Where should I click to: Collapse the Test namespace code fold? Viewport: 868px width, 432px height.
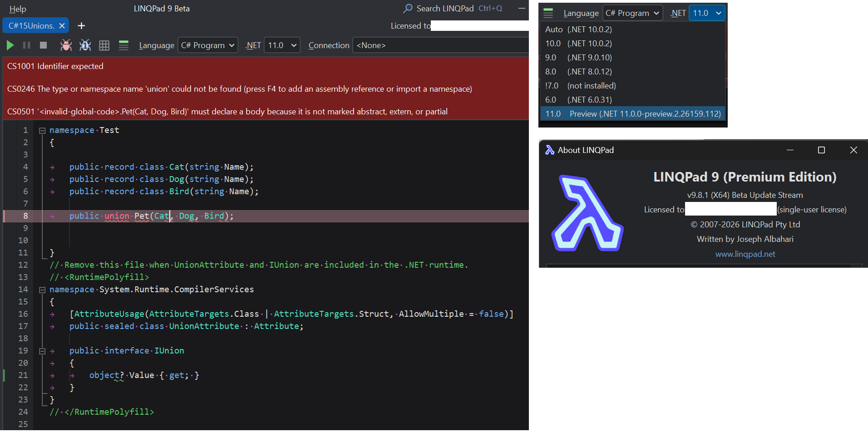(x=42, y=130)
